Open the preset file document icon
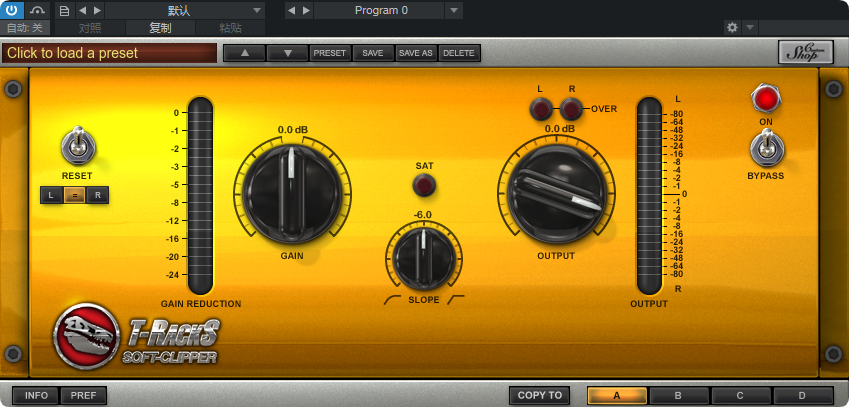Image resolution: width=849 pixels, height=407 pixels. (64, 10)
